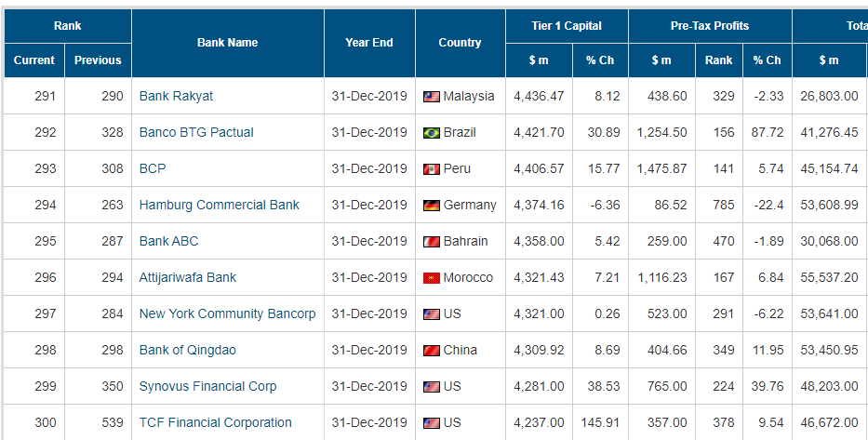Click Tier 1 value 4,406.57
This screenshot has height=440, width=868.
(x=539, y=168)
